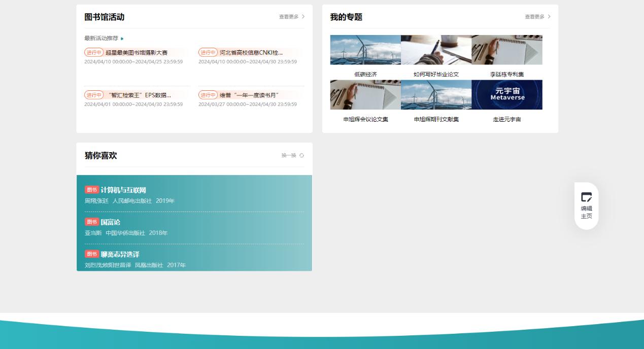644x349 pixels.
Task: Click the 图书 tag before 国富论
Action: tap(91, 222)
